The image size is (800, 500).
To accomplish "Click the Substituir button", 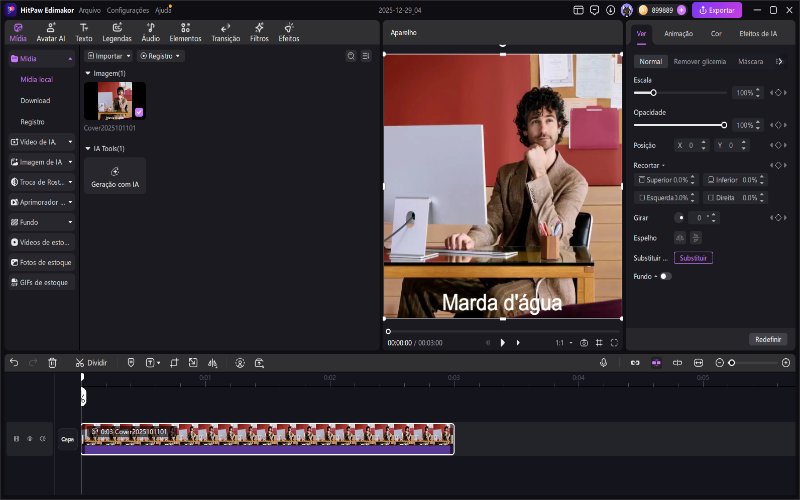I will tap(693, 258).
